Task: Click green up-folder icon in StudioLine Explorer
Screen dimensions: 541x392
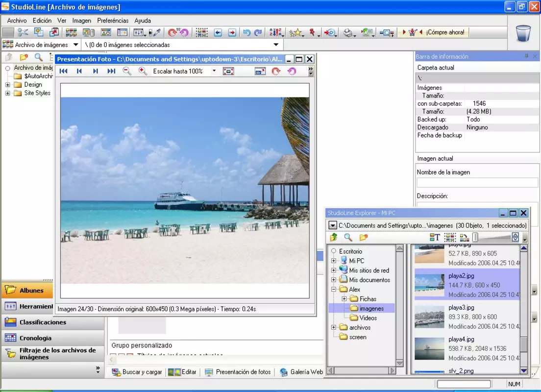Action: 333,238
